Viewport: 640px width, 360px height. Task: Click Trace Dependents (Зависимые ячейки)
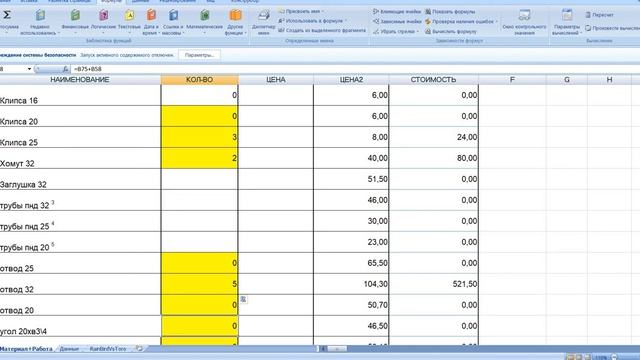(x=397, y=21)
